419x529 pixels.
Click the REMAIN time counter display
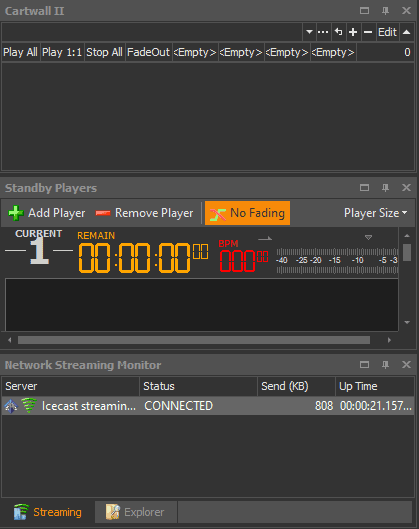pos(143,257)
